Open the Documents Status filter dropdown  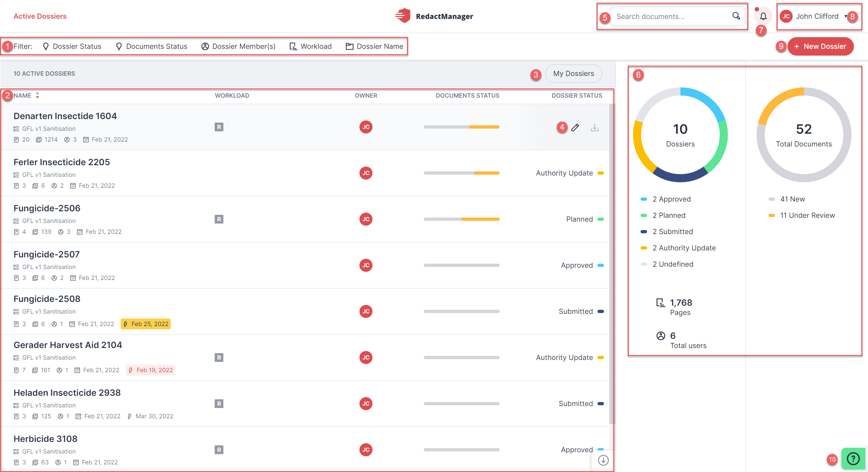tap(151, 46)
